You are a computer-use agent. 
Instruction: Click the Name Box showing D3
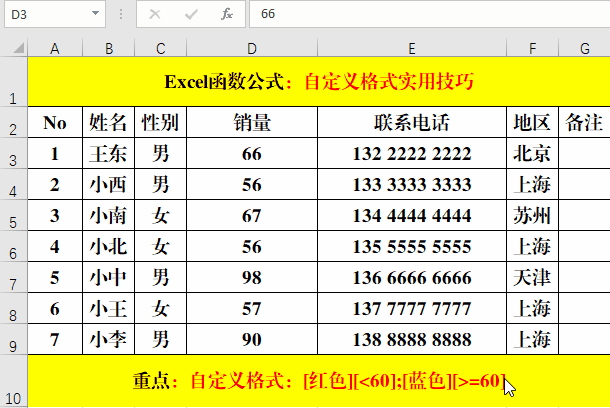click(55, 14)
